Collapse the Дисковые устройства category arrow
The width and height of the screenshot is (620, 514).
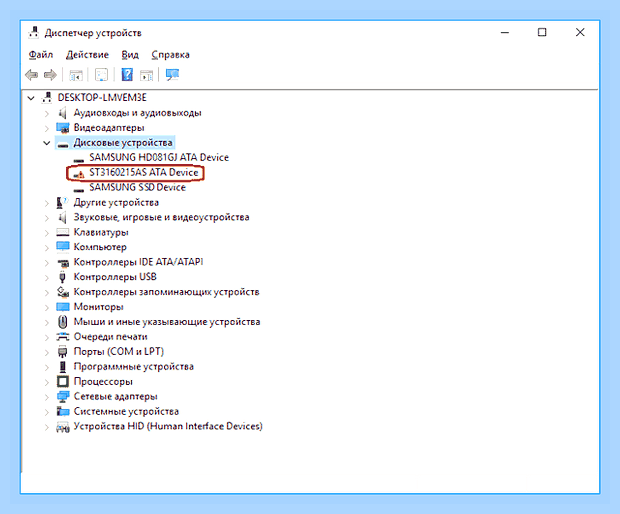47,143
